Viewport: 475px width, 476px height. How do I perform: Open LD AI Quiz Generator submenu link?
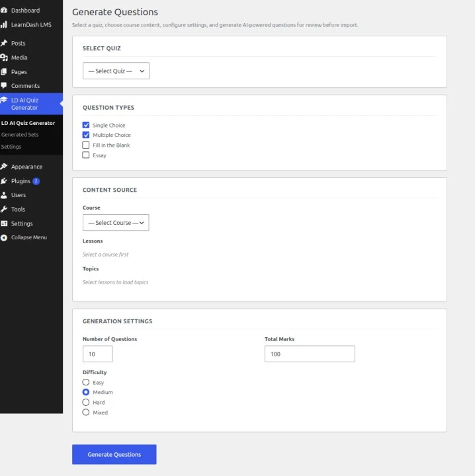(x=28, y=123)
